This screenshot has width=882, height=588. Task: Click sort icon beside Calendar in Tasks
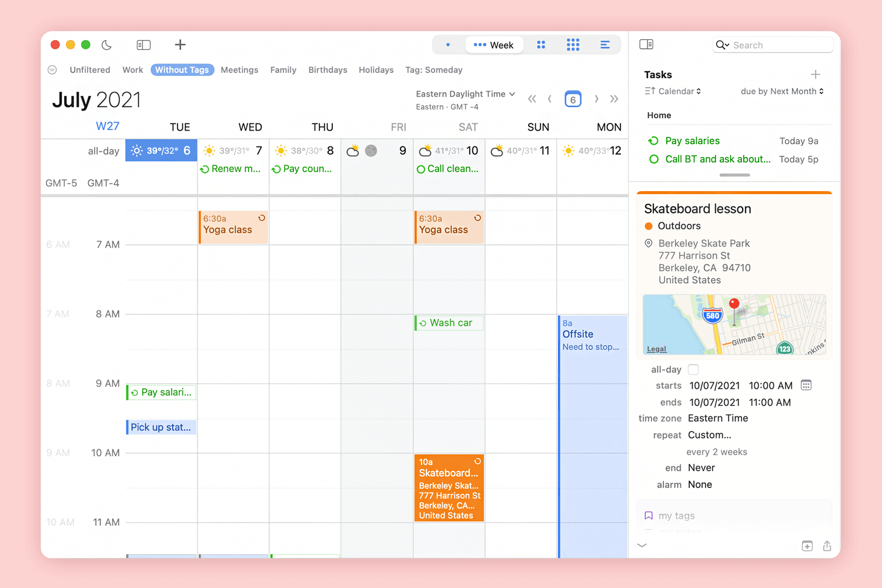point(650,91)
